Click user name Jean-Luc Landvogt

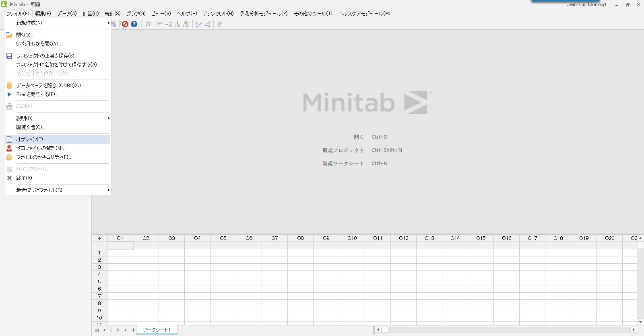(x=586, y=4)
